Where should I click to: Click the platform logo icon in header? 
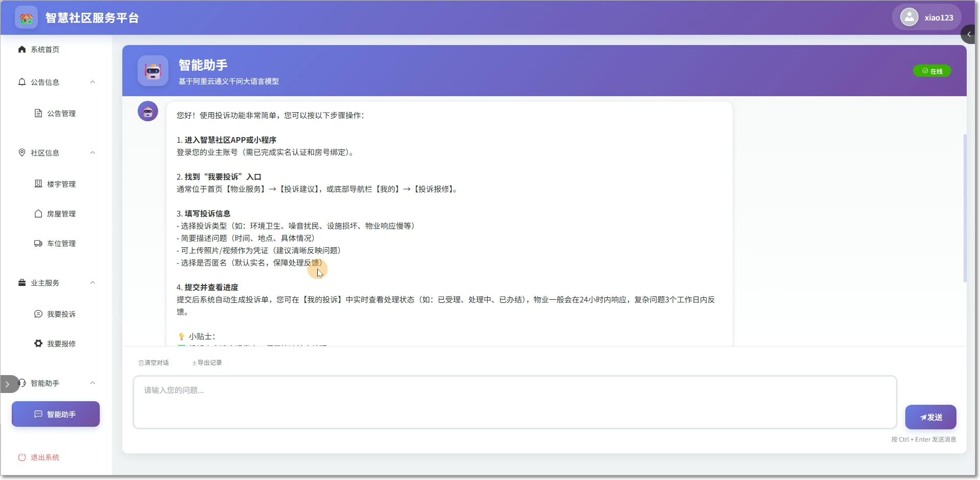point(26,18)
